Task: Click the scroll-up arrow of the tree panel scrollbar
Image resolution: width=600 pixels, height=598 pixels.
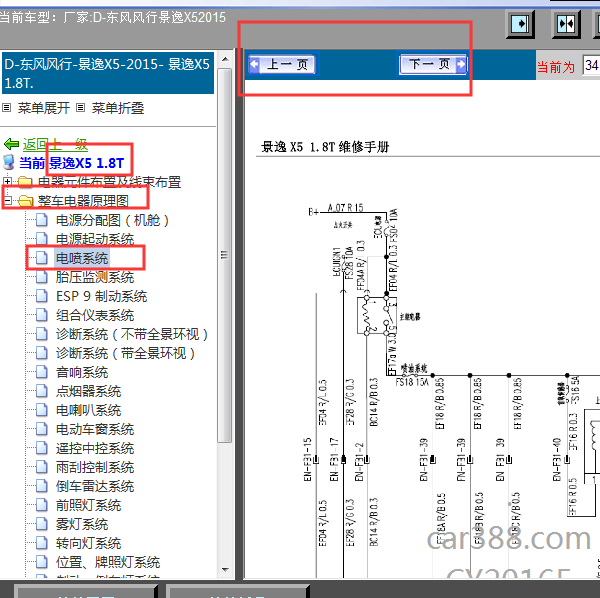Action: click(x=225, y=60)
